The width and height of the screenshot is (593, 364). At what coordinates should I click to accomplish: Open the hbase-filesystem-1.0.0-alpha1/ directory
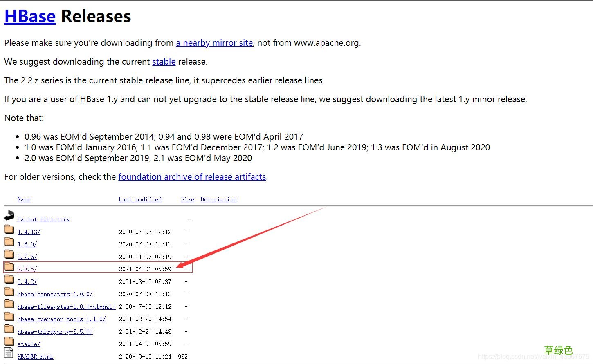66,306
